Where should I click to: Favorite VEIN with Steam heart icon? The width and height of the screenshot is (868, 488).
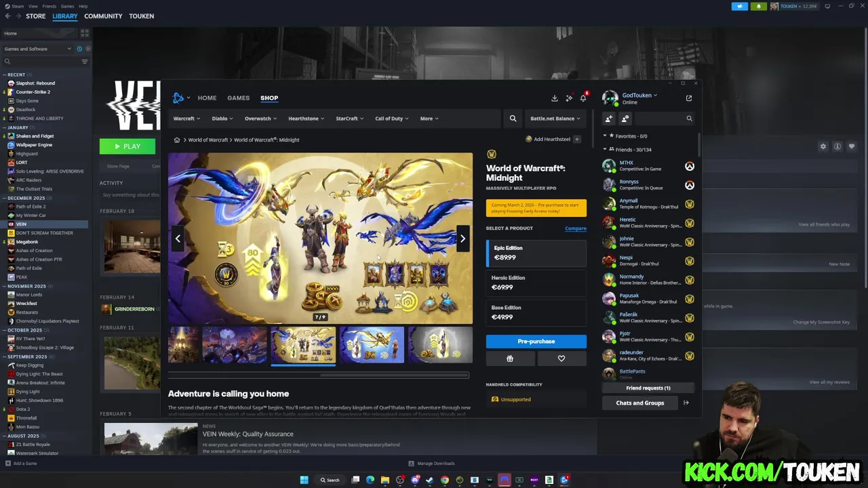point(852,146)
